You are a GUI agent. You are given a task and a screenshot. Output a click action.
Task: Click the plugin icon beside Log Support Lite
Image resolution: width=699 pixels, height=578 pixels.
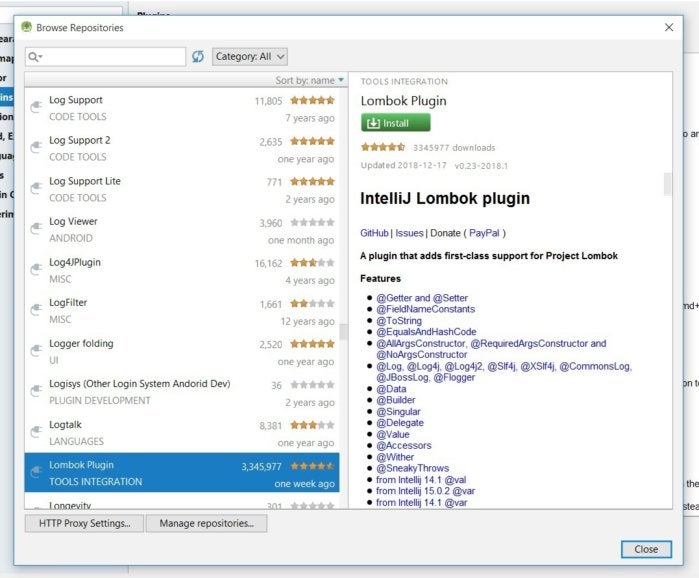click(x=36, y=188)
